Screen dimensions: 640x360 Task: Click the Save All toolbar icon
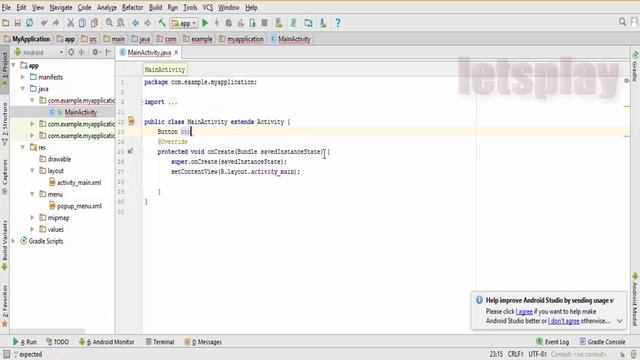pyautogui.click(x=18, y=23)
